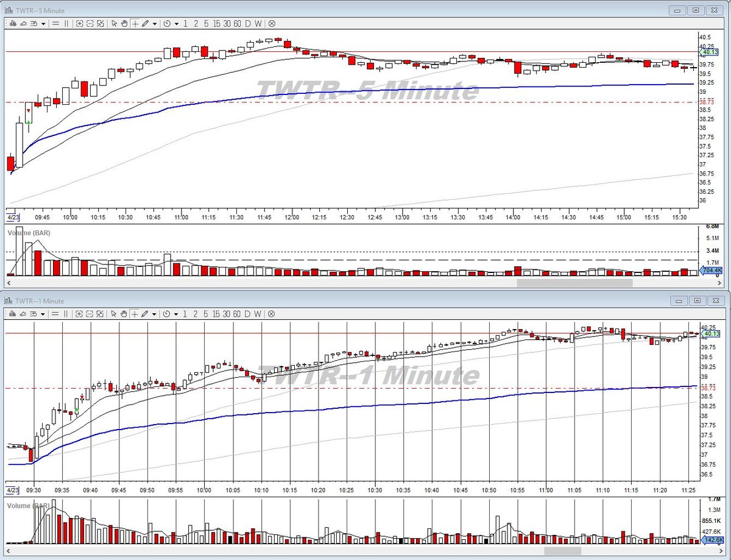The width and height of the screenshot is (731, 560).
Task: Click circled X icon in 5 Minute toolbar
Action: pyautogui.click(x=272, y=23)
